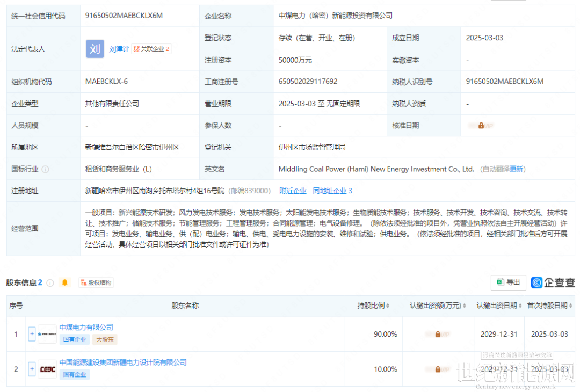Click the company type 其他有限责任公司

pos(112,104)
